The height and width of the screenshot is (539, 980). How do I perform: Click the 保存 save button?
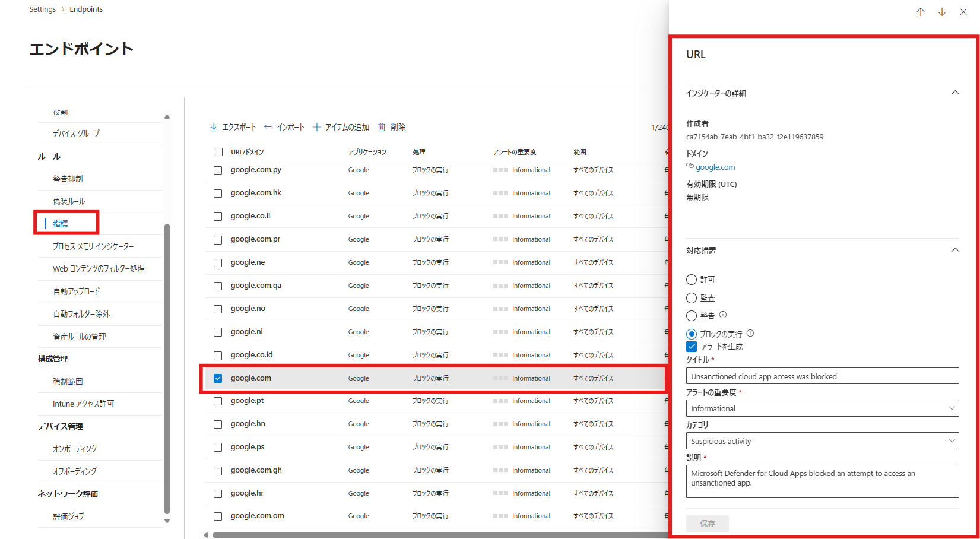(x=708, y=524)
